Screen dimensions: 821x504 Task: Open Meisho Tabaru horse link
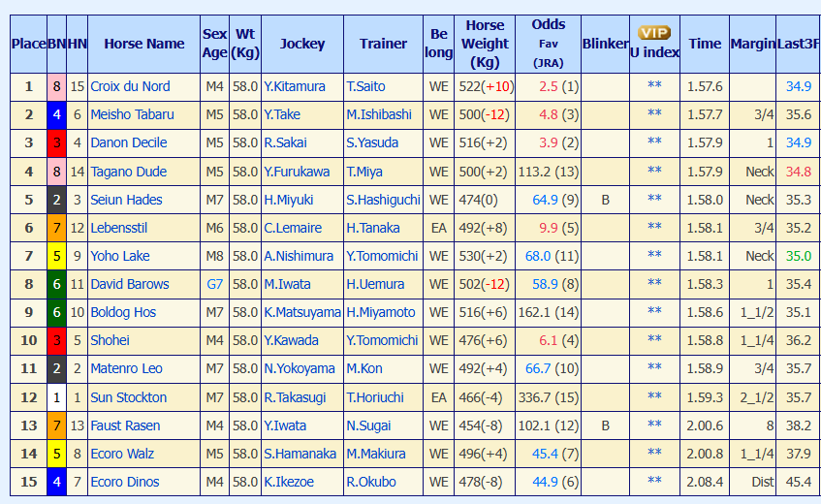(x=132, y=114)
